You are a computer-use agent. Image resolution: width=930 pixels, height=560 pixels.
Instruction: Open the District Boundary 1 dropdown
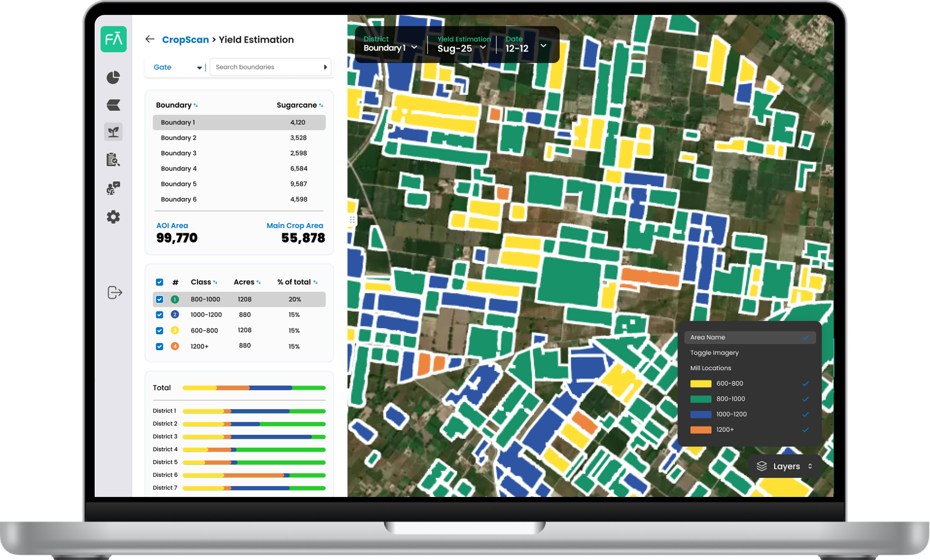tap(390, 48)
